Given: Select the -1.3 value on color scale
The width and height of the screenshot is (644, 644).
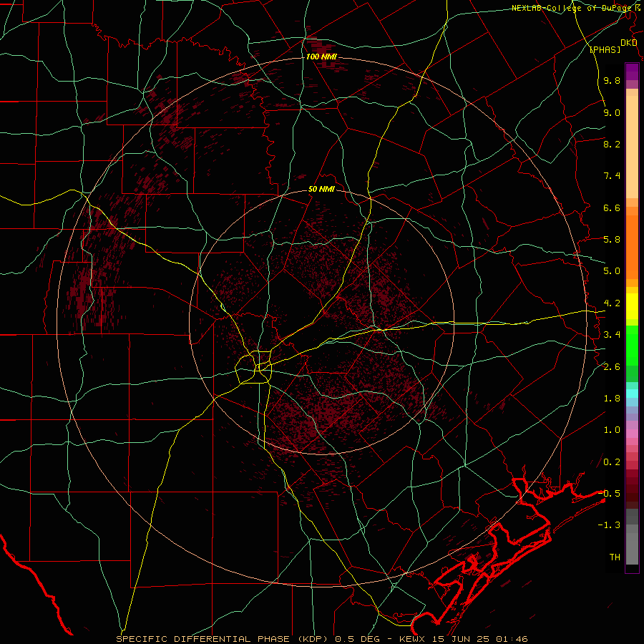Looking at the screenshot, I should point(609,525).
